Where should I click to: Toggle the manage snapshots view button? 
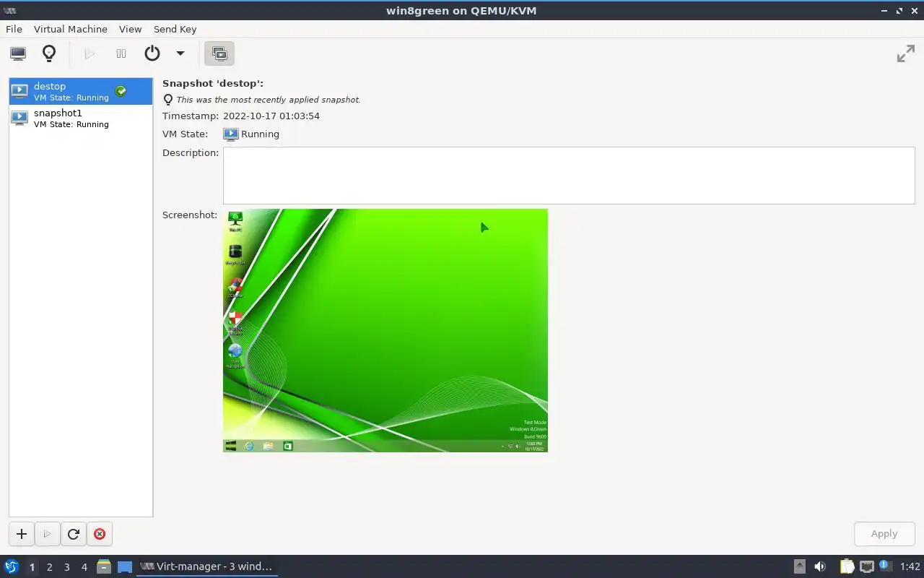(219, 53)
